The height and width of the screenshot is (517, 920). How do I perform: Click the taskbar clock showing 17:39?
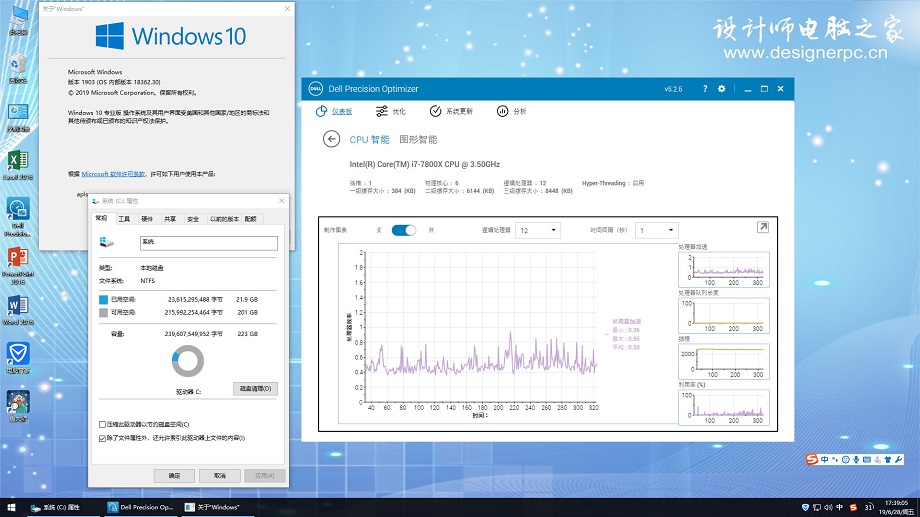[x=896, y=507]
